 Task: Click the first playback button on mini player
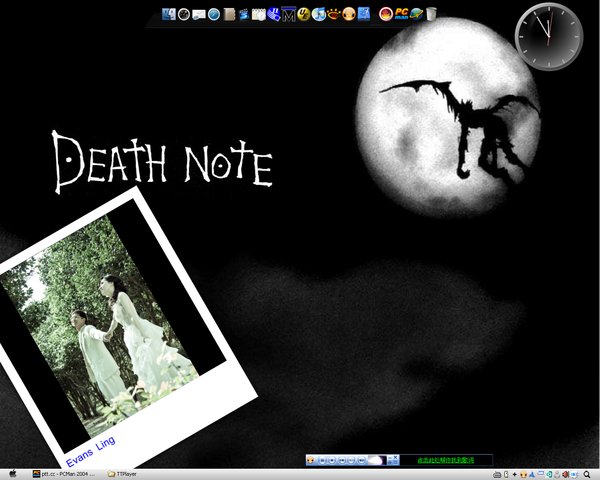pos(324,460)
